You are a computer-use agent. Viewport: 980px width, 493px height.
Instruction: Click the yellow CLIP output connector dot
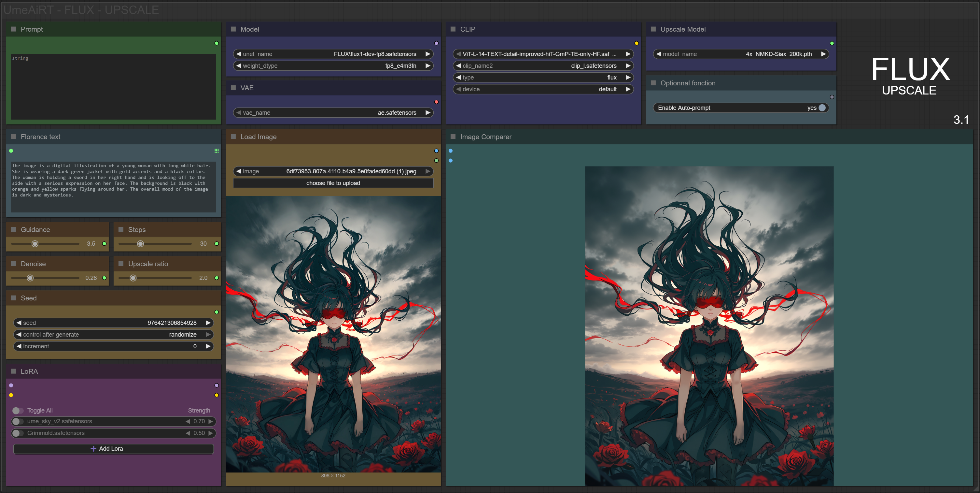coord(636,43)
